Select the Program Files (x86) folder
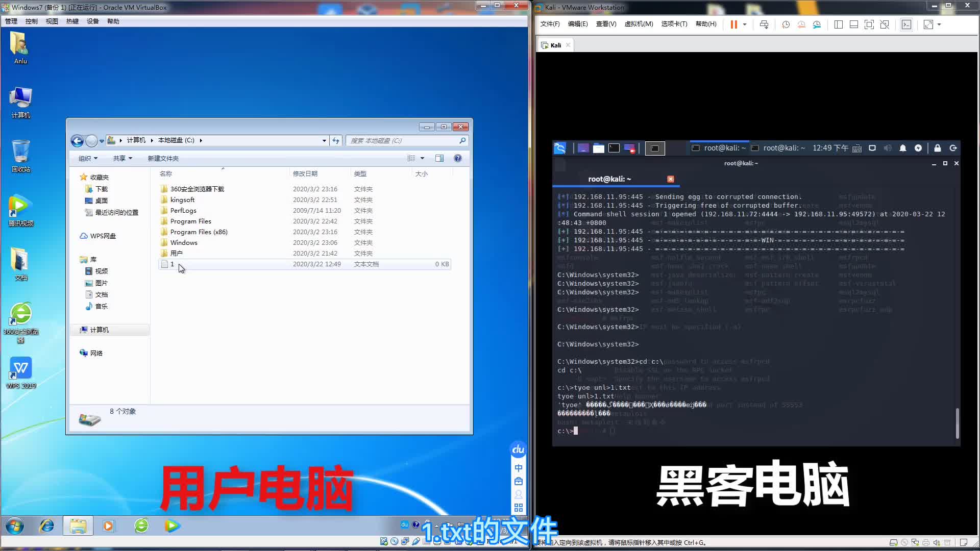The image size is (980, 551). click(x=199, y=232)
